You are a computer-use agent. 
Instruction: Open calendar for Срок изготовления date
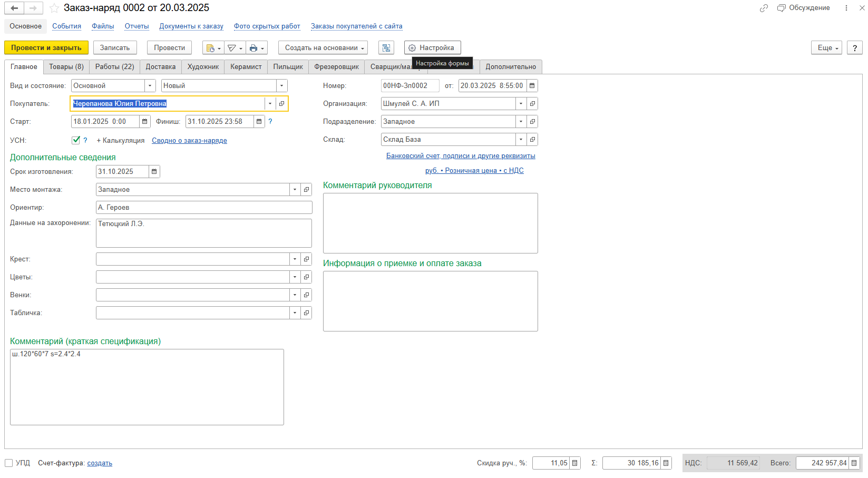(x=154, y=172)
